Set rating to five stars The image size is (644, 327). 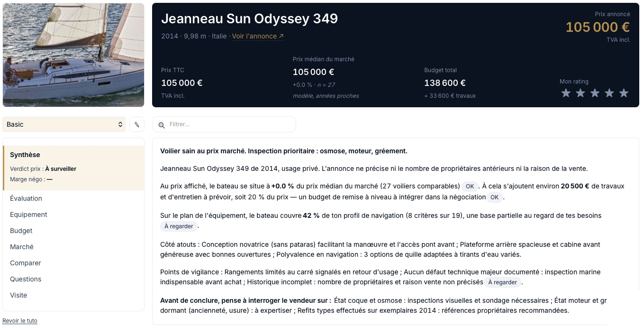624,93
